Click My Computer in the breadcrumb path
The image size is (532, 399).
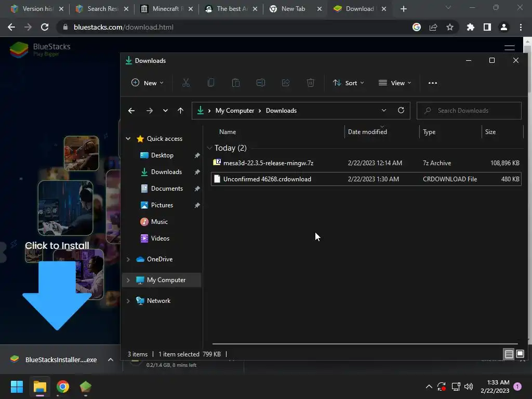235,111
